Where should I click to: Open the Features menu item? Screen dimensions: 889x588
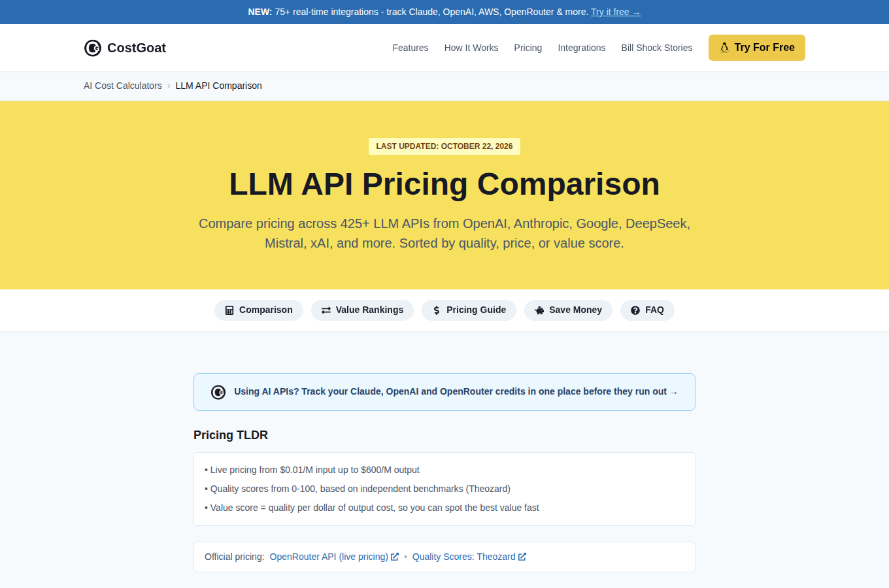[x=411, y=48]
